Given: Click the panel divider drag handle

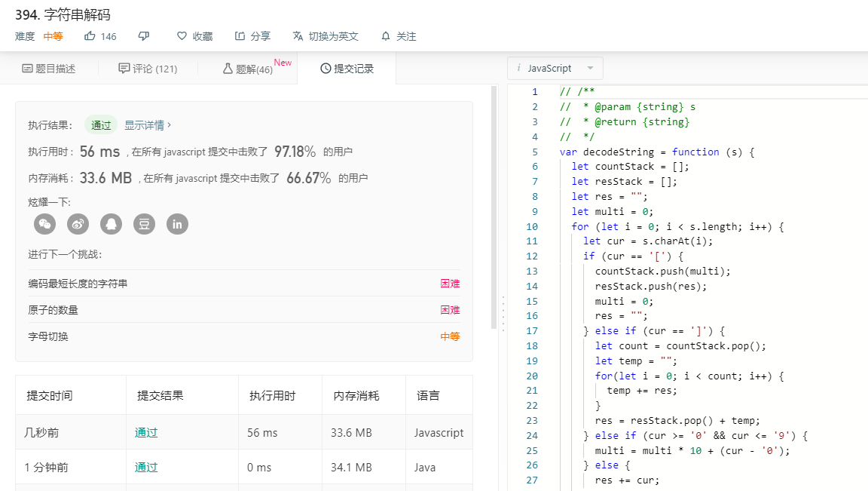Looking at the screenshot, I should (x=503, y=314).
